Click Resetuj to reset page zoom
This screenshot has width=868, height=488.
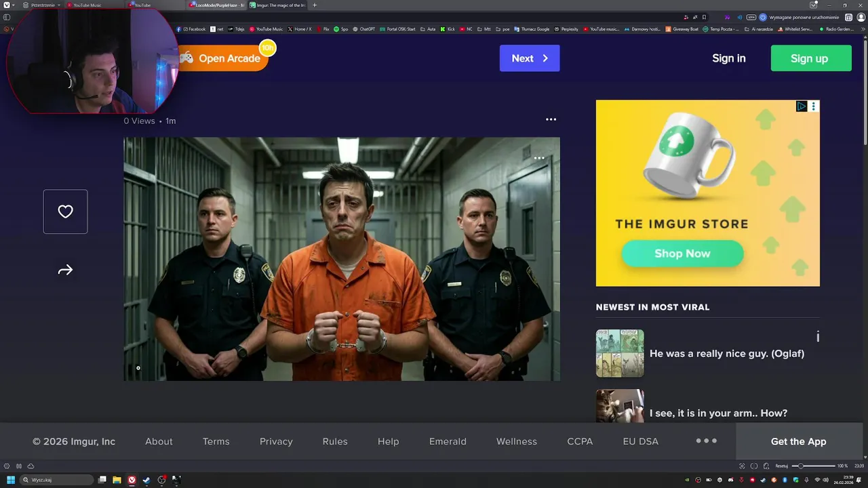(781, 466)
